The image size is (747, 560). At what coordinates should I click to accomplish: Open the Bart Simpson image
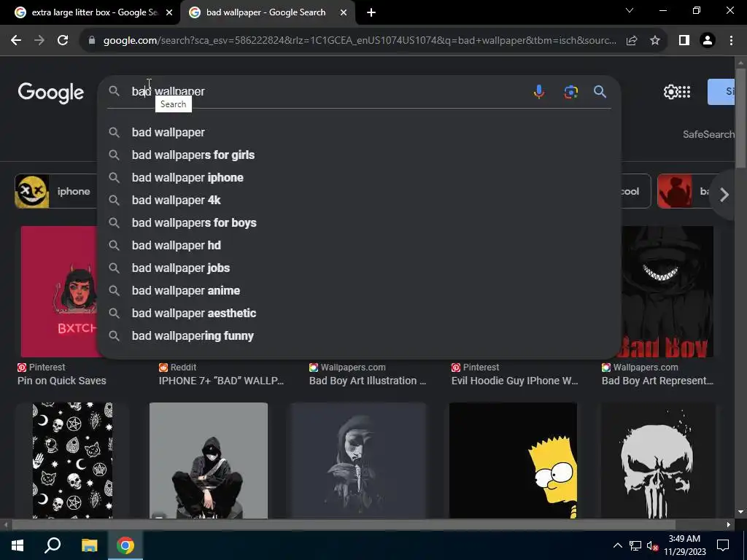(x=513, y=460)
